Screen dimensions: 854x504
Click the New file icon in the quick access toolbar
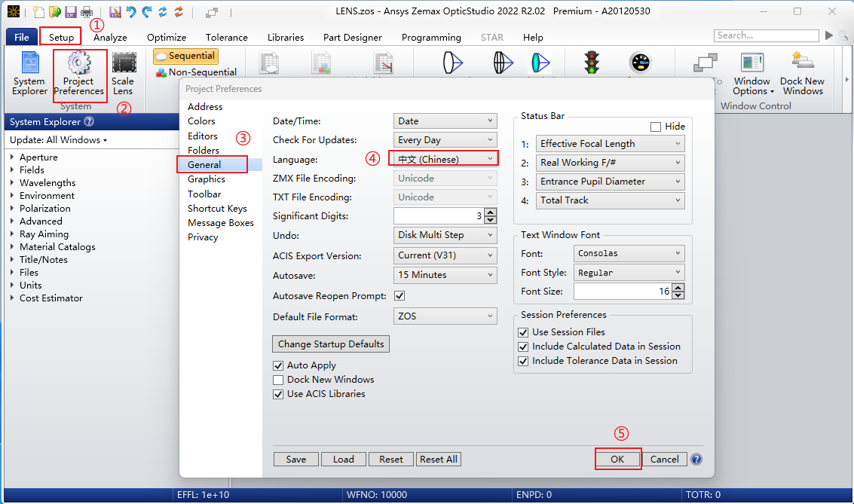(x=38, y=11)
